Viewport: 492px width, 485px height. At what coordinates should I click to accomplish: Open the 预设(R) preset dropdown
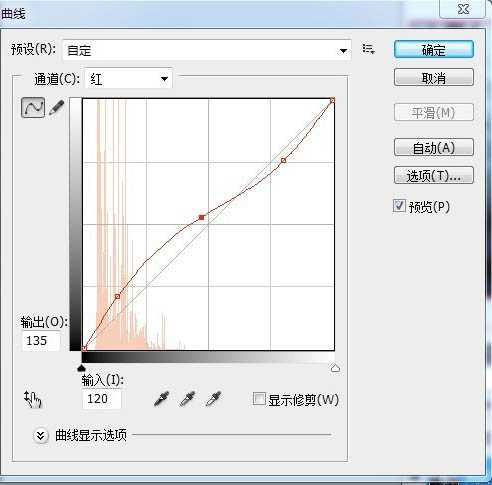[207, 50]
